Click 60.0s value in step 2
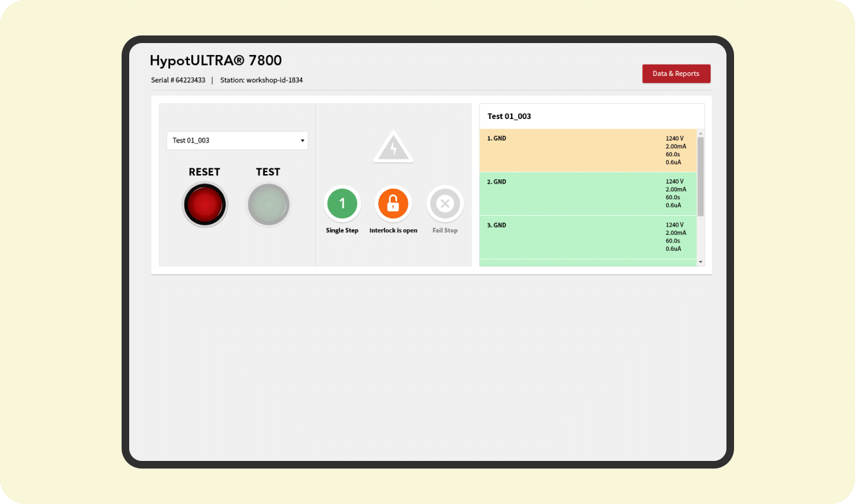The image size is (855, 504). coord(673,198)
